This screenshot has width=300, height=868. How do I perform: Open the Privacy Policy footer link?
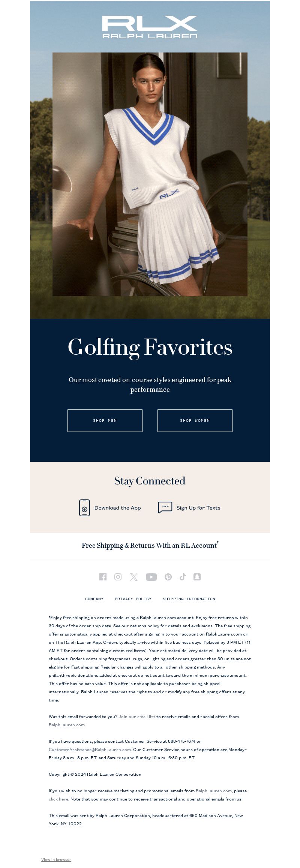pyautogui.click(x=133, y=599)
